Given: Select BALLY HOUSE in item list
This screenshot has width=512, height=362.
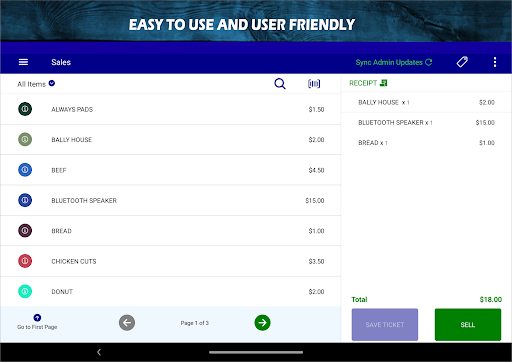Looking at the screenshot, I should [x=170, y=140].
